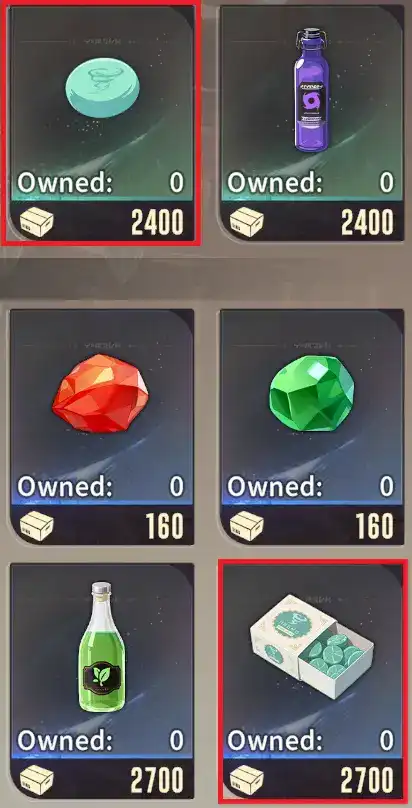Click the cardboard box currency icon under the teal tablet

(x=37, y=223)
